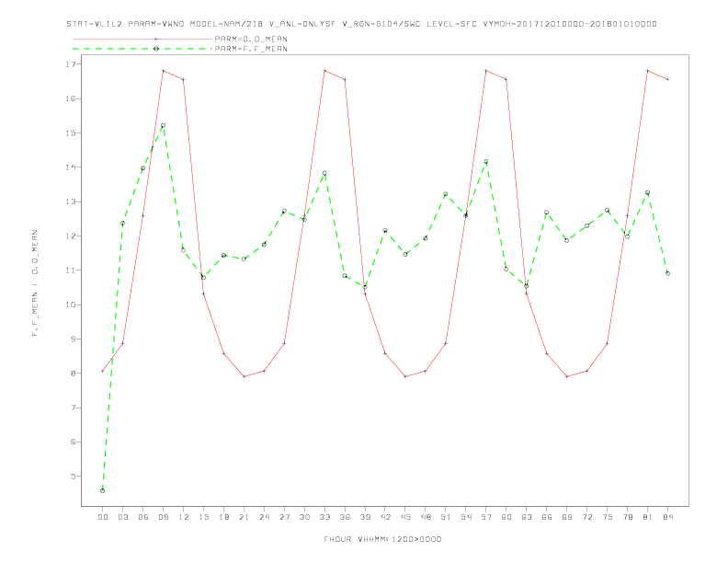Screen dimensions: 728x563
Task: Click x-axis forecast hour label 75
Action: point(608,517)
